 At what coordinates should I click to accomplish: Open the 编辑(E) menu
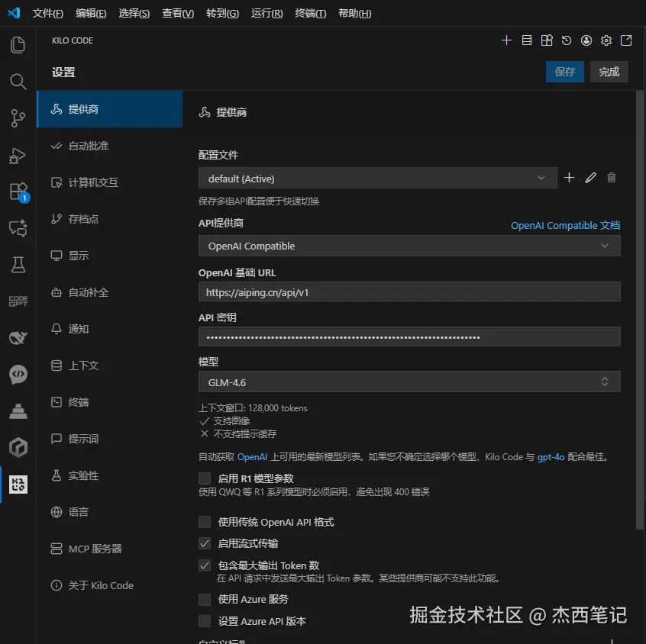(91, 13)
